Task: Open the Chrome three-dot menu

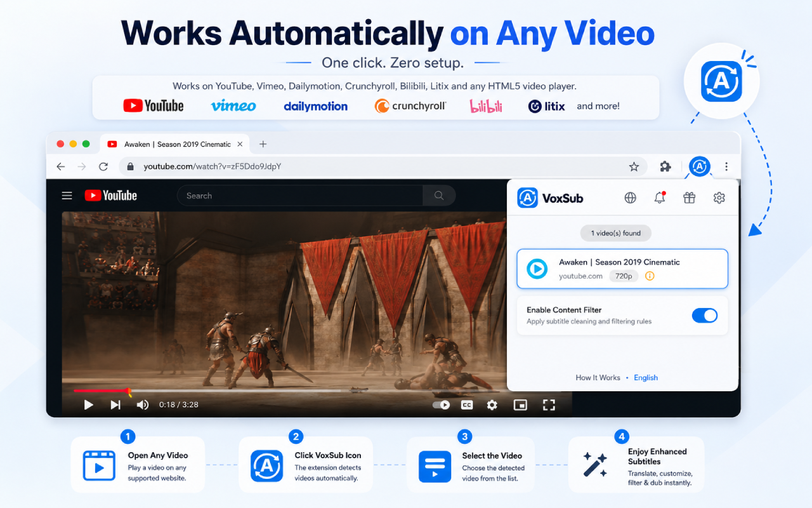Action: (x=726, y=167)
